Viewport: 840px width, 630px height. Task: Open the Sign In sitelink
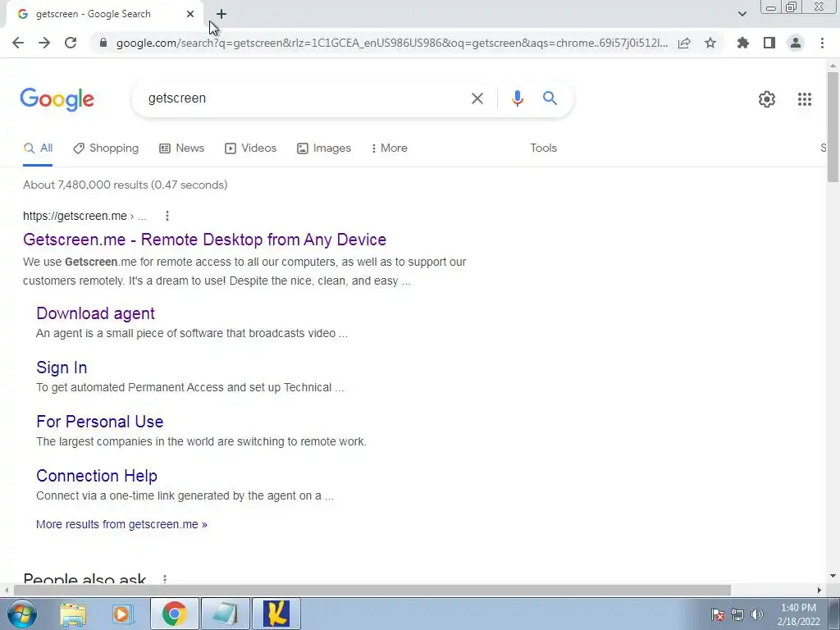62,367
